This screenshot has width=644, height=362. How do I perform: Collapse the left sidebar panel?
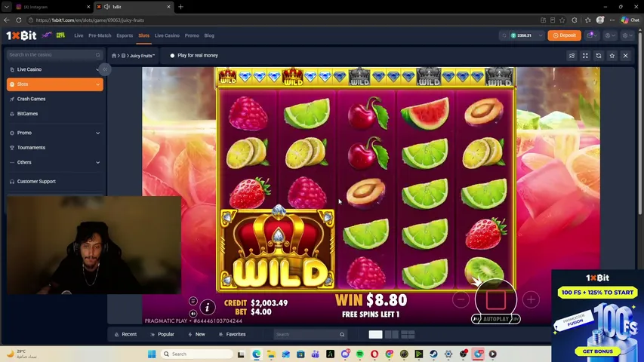tap(105, 69)
